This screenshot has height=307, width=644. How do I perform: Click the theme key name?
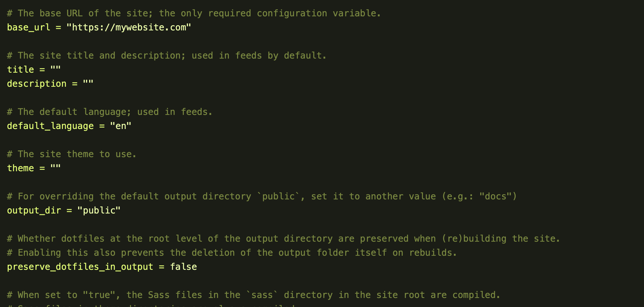click(x=20, y=168)
